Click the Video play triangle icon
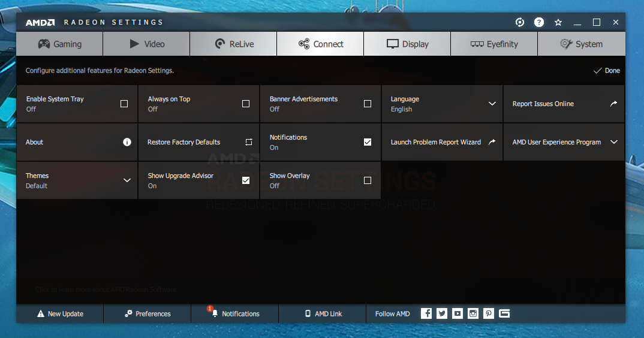644x338 pixels. pyautogui.click(x=134, y=44)
